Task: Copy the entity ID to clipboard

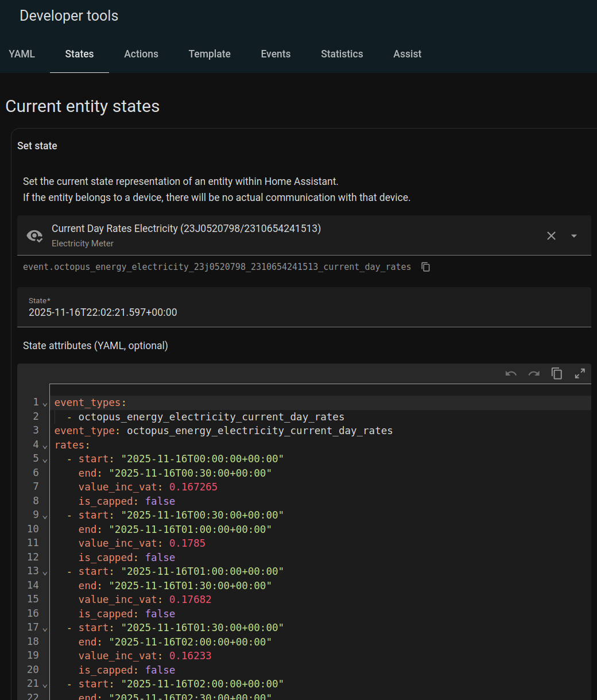Action: [425, 267]
